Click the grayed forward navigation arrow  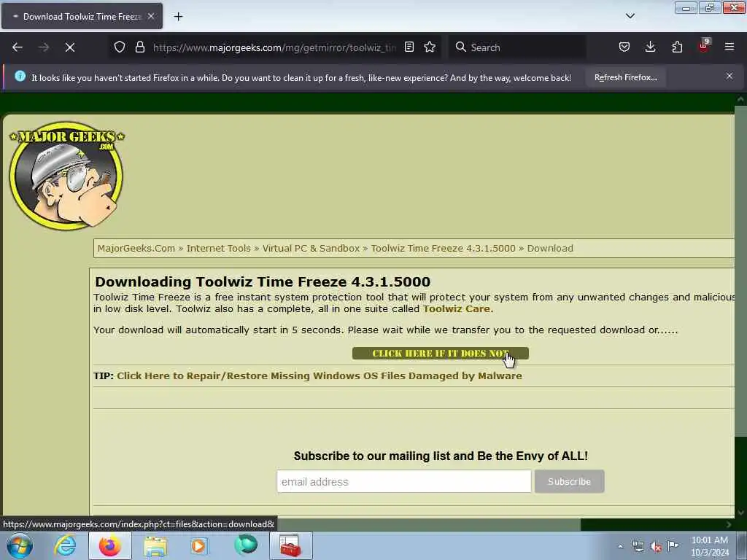[x=43, y=47]
